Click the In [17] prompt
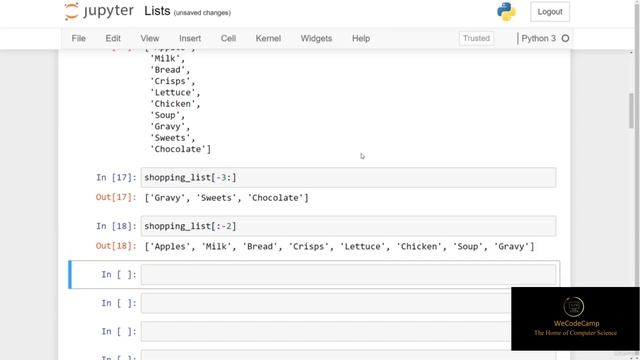 [x=116, y=178]
